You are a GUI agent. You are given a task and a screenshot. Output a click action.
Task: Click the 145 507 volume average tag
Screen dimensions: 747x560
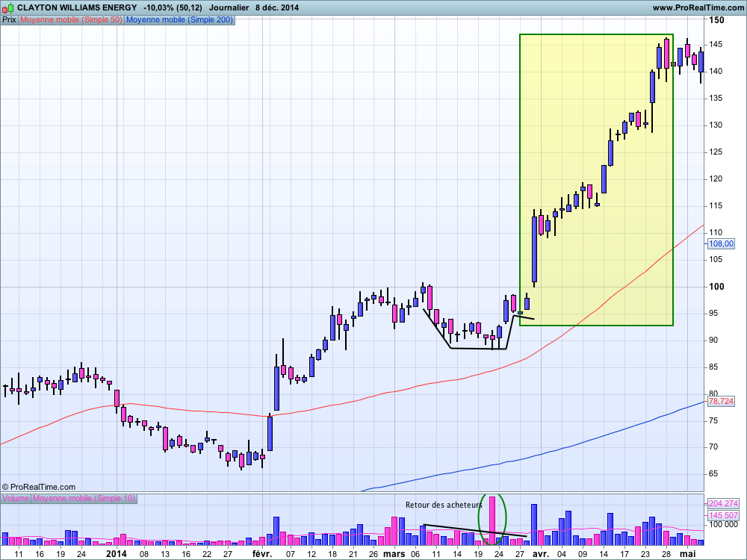coord(722,515)
